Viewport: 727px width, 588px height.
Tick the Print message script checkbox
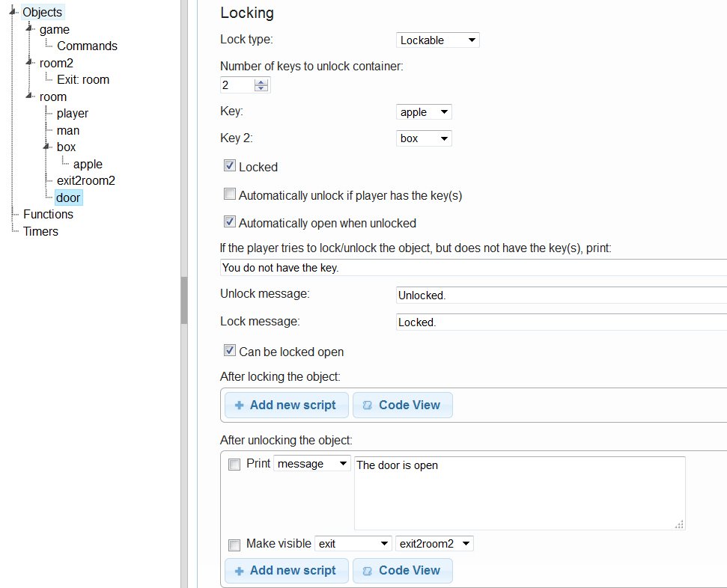click(234, 464)
